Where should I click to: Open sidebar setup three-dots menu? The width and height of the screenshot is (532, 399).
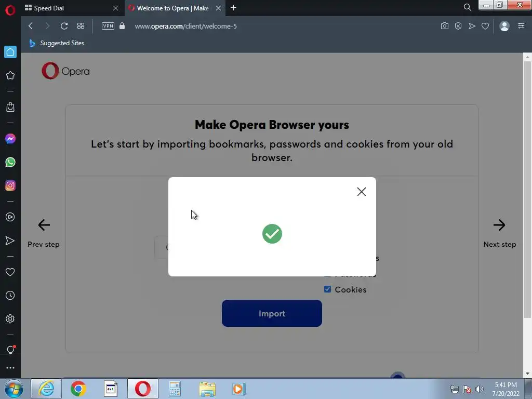(10, 368)
